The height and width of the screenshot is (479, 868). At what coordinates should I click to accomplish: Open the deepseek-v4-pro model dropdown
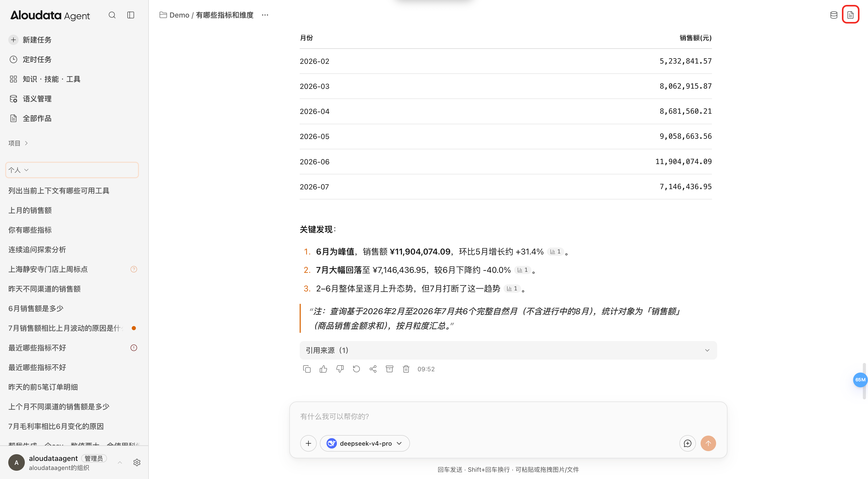click(365, 443)
